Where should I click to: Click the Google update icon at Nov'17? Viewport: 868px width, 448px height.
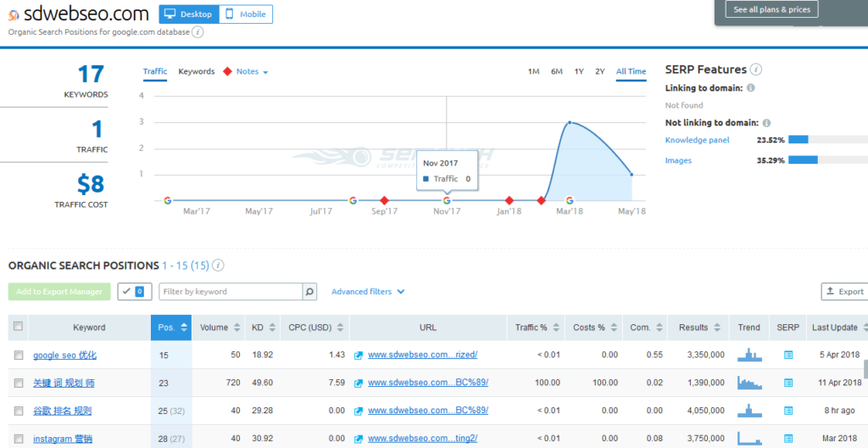(447, 201)
